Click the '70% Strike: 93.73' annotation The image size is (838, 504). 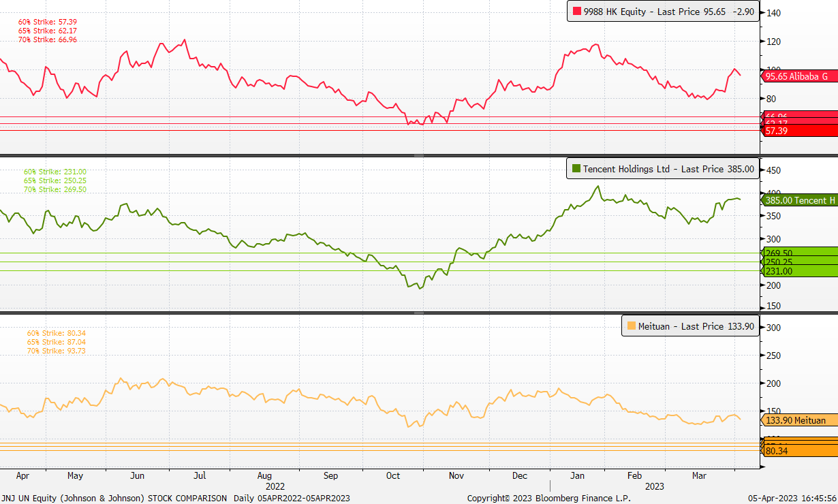pos(57,350)
